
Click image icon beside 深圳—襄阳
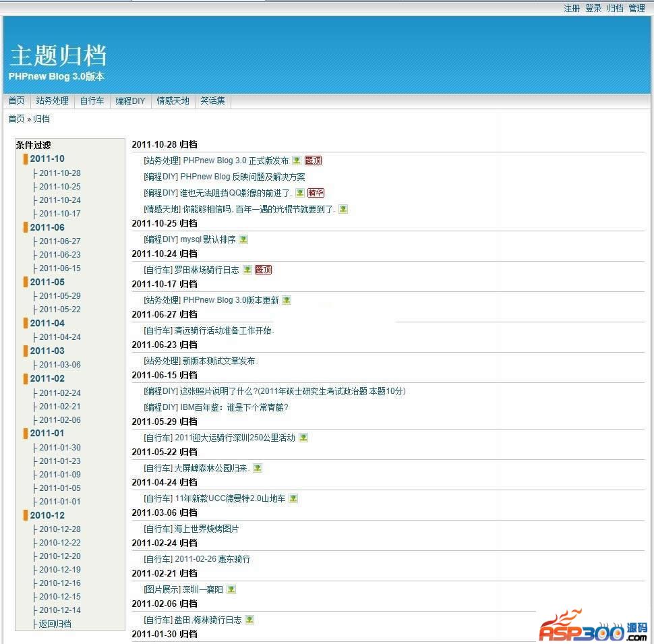[x=231, y=590]
